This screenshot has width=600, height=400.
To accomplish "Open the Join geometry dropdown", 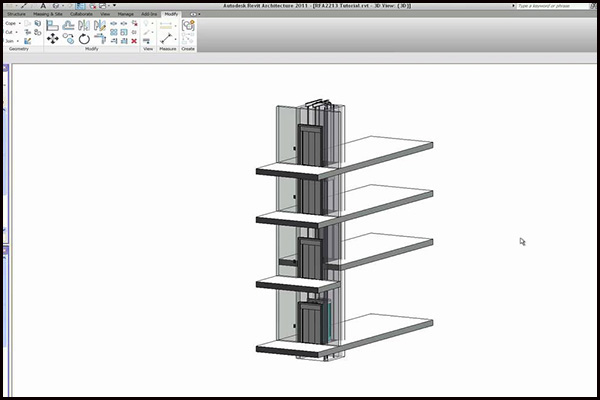I will [x=12, y=41].
